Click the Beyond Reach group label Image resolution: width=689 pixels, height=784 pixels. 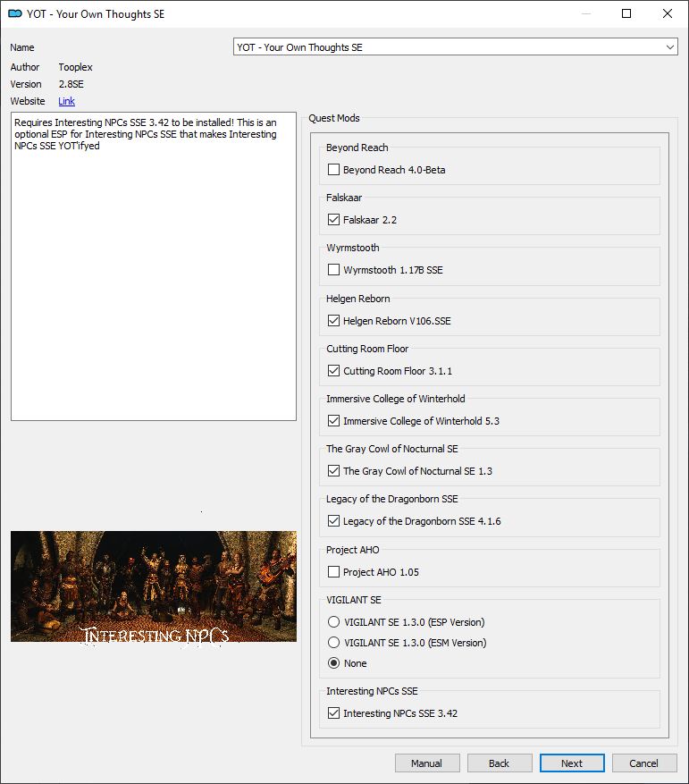coord(357,148)
